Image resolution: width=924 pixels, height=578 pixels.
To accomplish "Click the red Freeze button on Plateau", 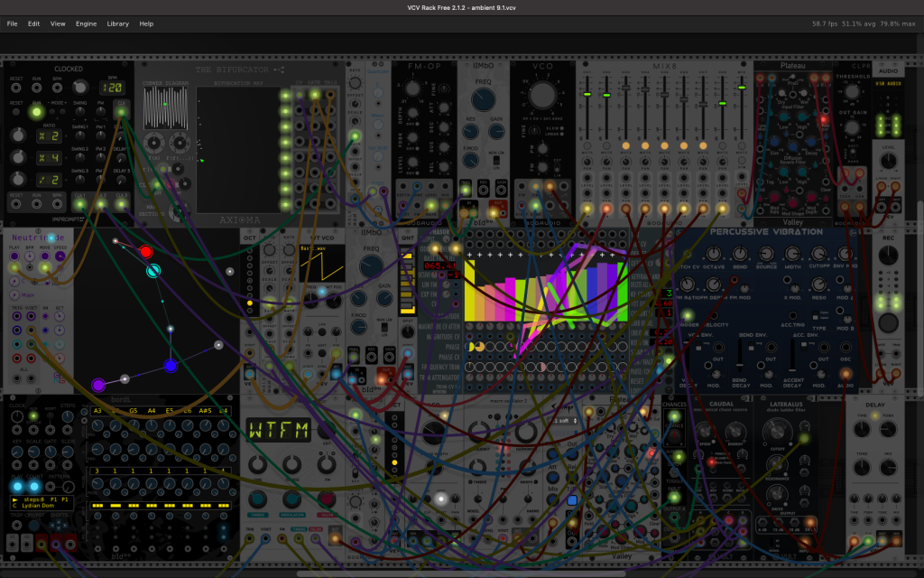I will (x=824, y=120).
